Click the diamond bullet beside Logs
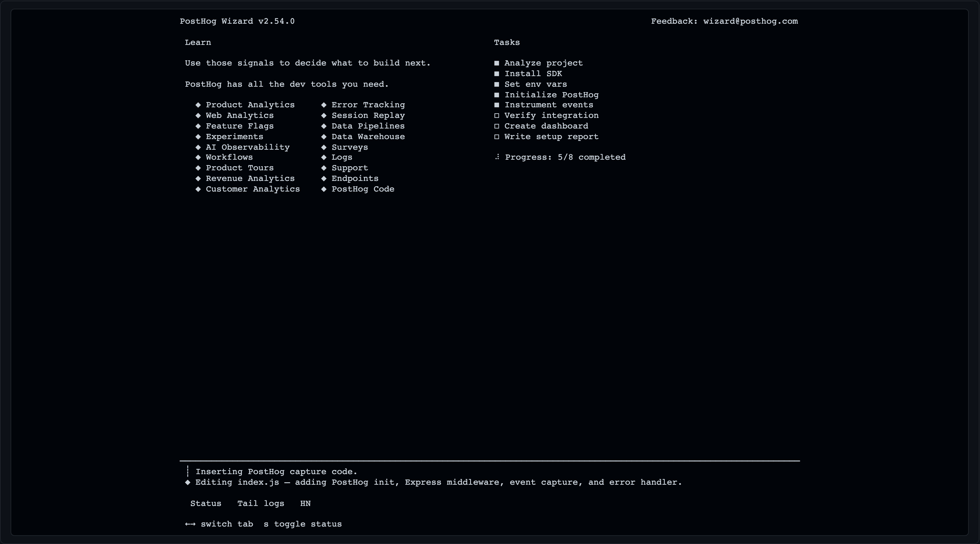This screenshot has height=544, width=980. point(324,158)
